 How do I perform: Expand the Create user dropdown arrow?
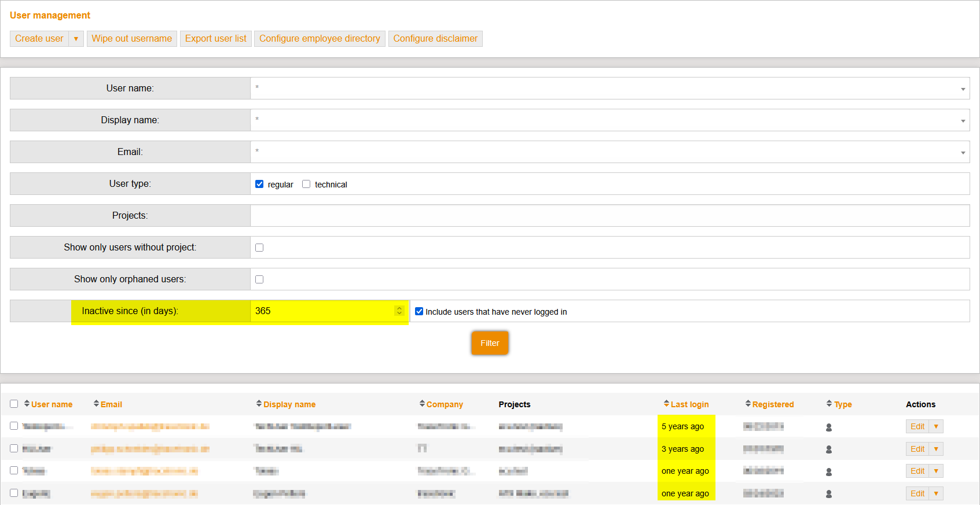[x=76, y=39]
